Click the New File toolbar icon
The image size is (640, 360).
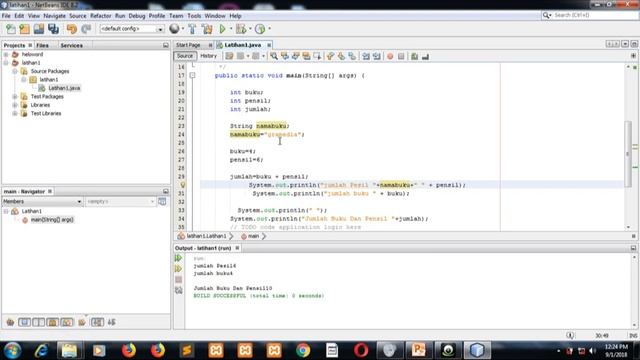point(11,29)
